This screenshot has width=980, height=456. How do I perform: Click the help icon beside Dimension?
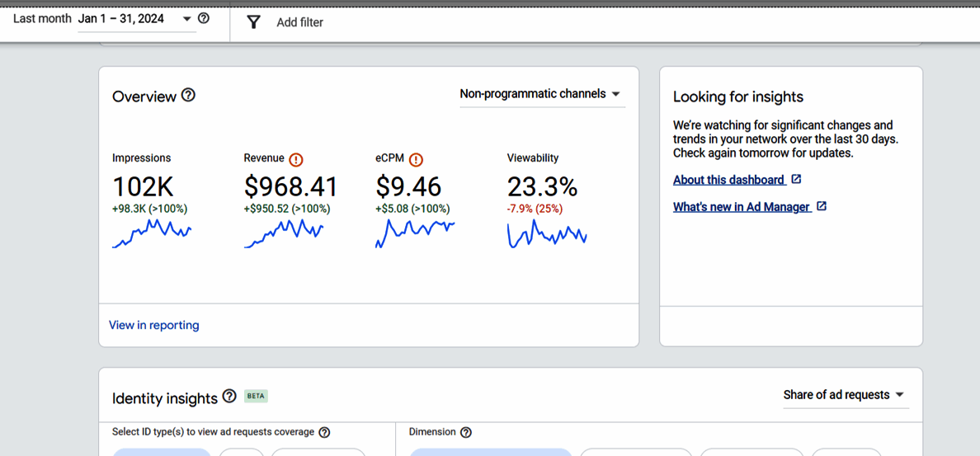pyautogui.click(x=466, y=432)
